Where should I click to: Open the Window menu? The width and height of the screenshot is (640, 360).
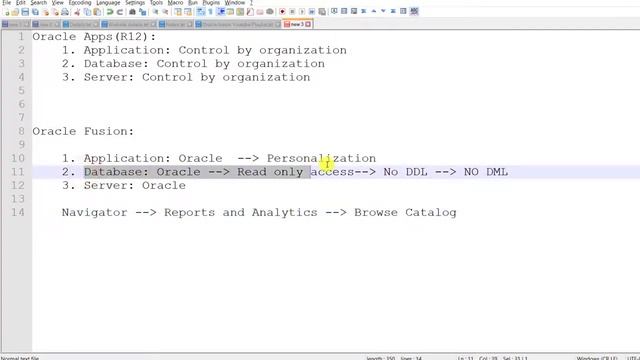(x=235, y=2)
